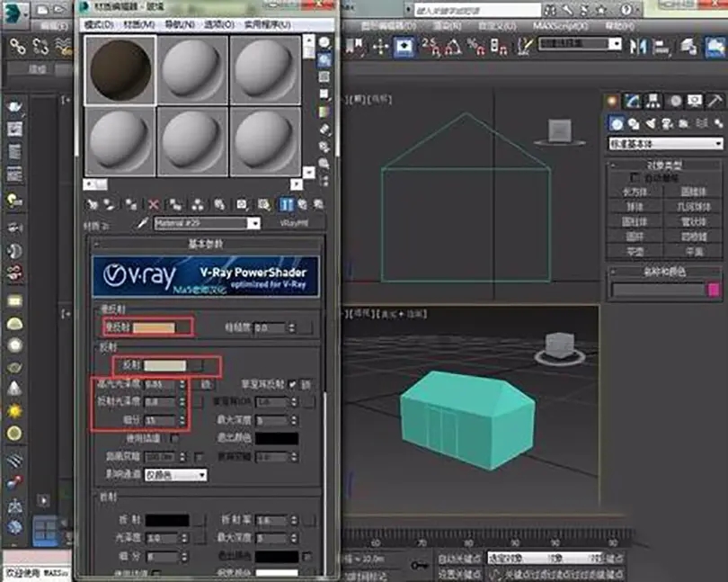Open the Material (M) menu
The image size is (728, 582).
point(138,24)
